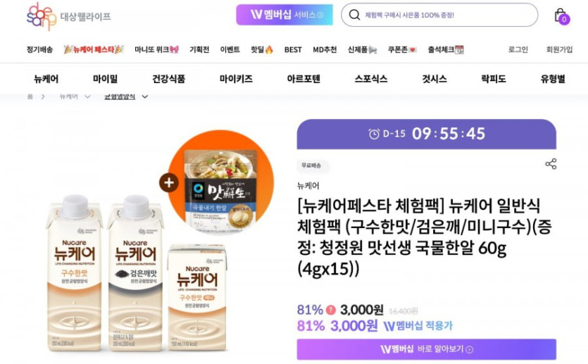Click the arrow icon on 멤버십 서비스 banner
This screenshot has height=364, width=588.
point(320,15)
